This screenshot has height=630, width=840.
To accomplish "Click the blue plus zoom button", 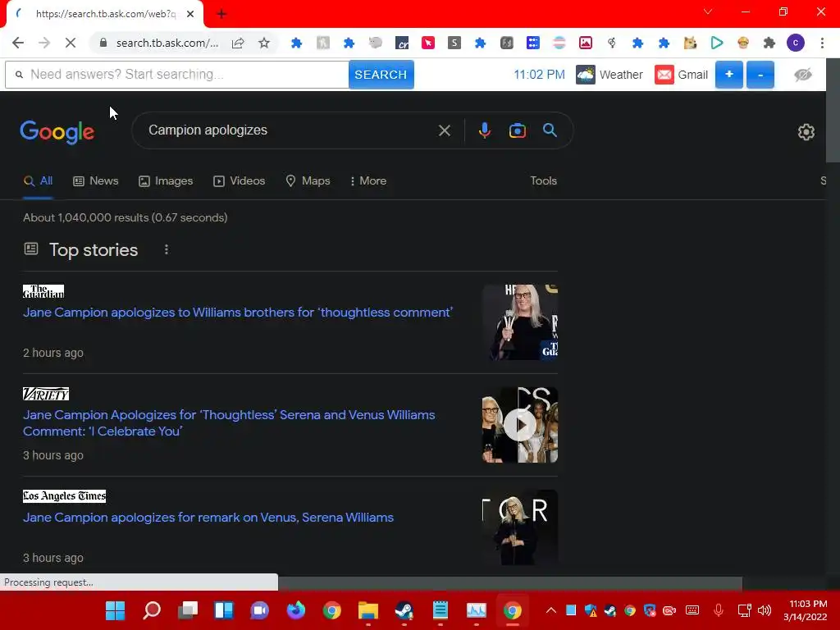I will tap(728, 75).
